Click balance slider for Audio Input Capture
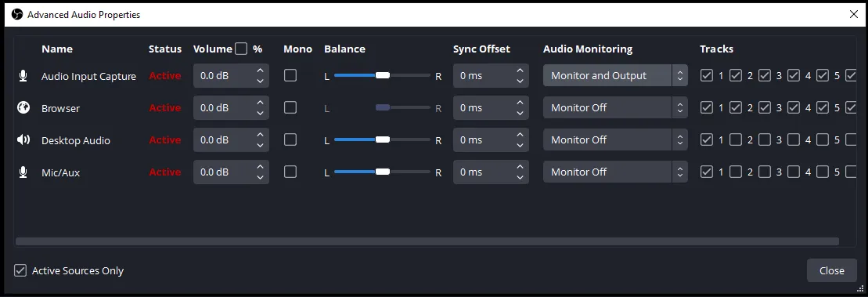 point(382,75)
